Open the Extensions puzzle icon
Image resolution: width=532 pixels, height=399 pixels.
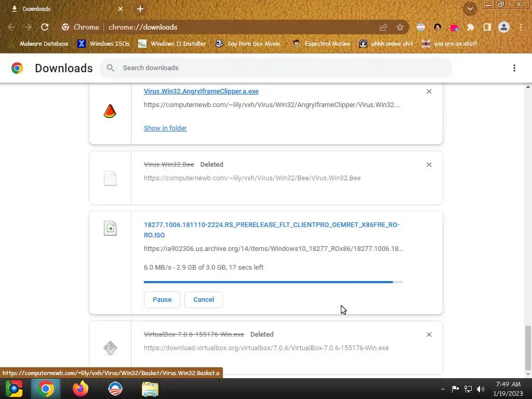470,27
